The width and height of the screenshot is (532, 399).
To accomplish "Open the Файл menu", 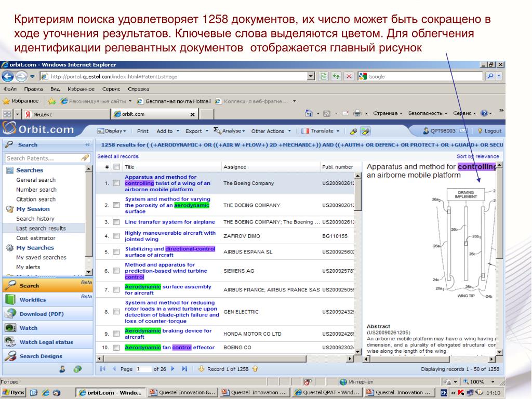I will pos(10,89).
